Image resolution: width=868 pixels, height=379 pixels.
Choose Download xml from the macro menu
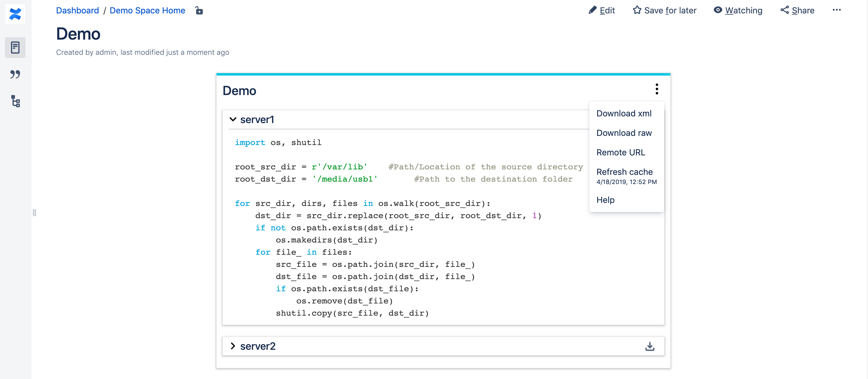pos(624,113)
